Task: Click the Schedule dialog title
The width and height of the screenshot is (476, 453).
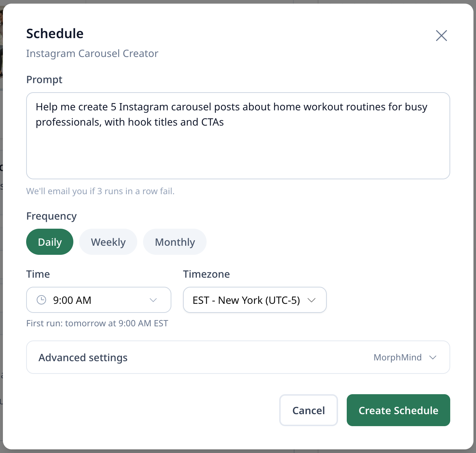Action: [55, 33]
